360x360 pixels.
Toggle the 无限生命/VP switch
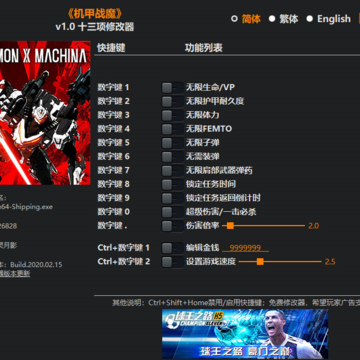pos(172,88)
